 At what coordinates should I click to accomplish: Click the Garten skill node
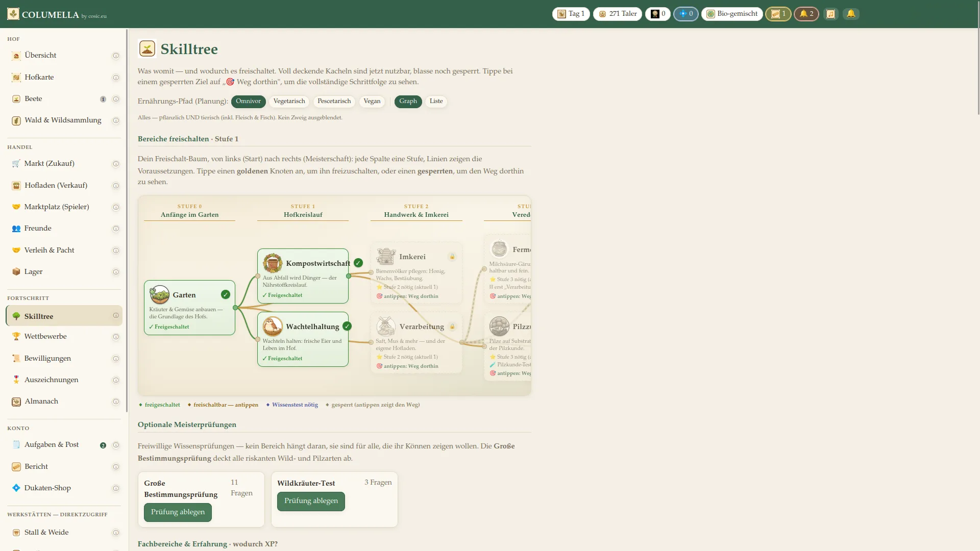(189, 308)
